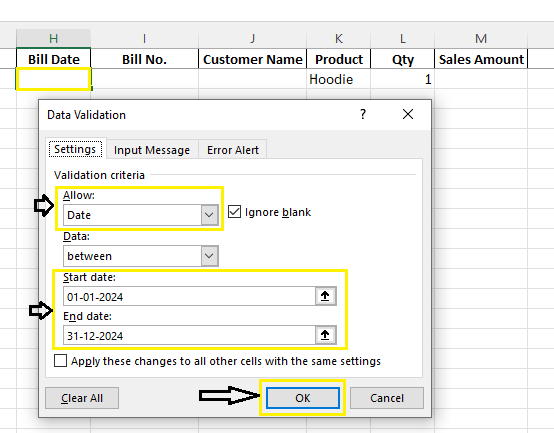Select the empty cell under Sales Amount

(481, 79)
